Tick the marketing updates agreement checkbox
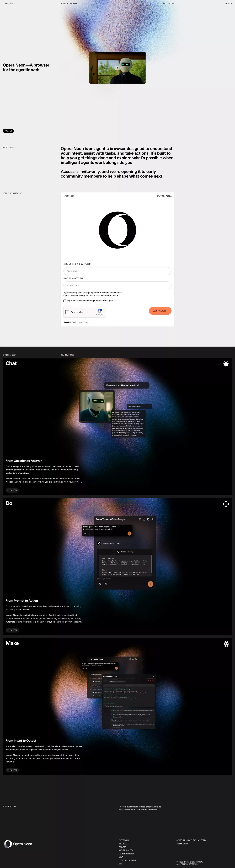Screen dimensions: 235x868 point(65,301)
